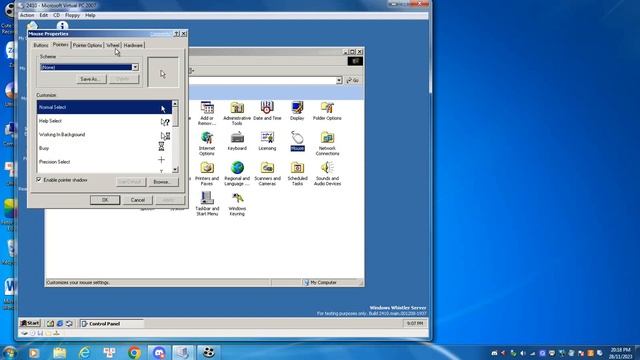Click the Control Panel address bar field
640x360 pixels.
coord(261,80)
